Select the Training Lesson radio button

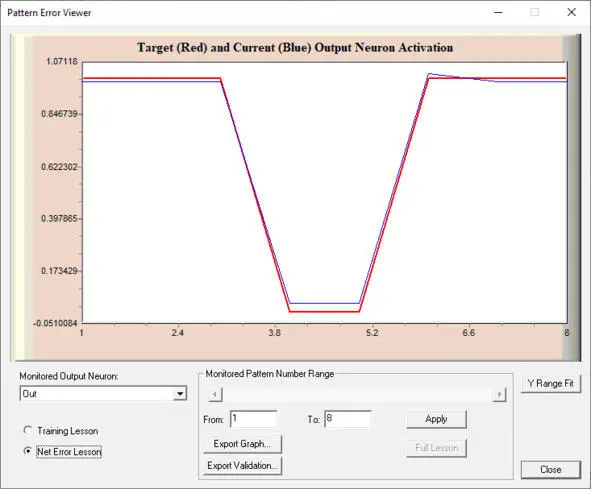(x=28, y=430)
